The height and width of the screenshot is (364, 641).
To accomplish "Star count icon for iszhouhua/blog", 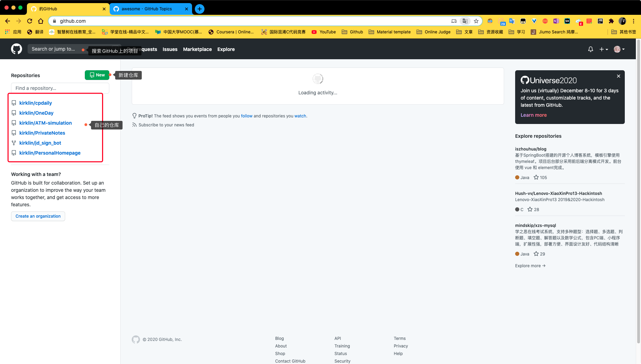I will 536,177.
